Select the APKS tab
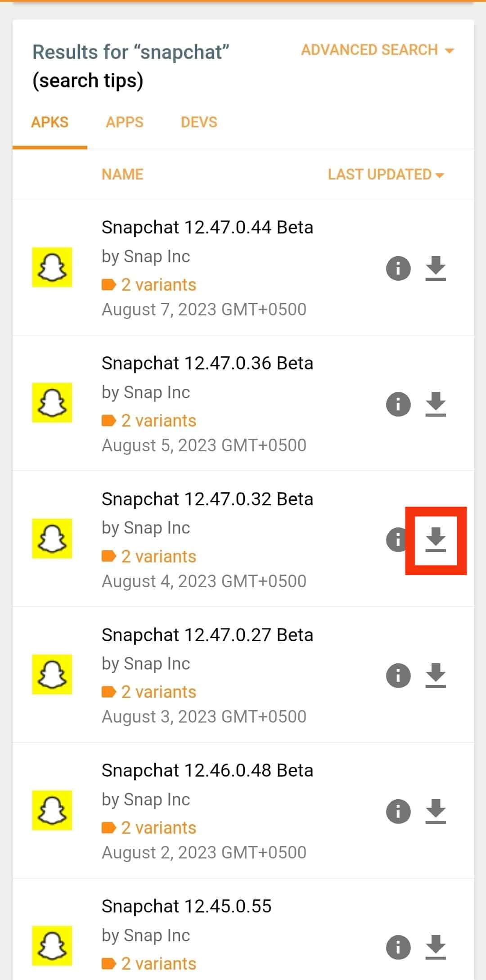486x980 pixels. tap(49, 122)
